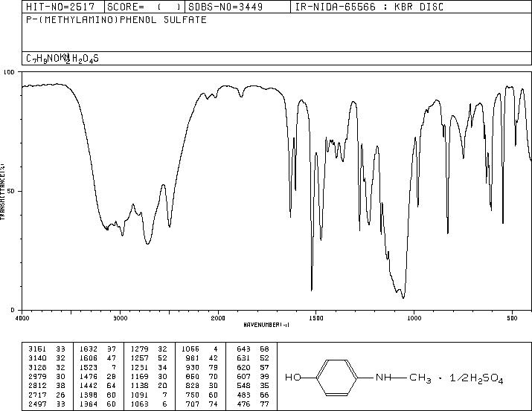
Task: Click the benzene ring in the structure drawing
Action: click(x=337, y=378)
